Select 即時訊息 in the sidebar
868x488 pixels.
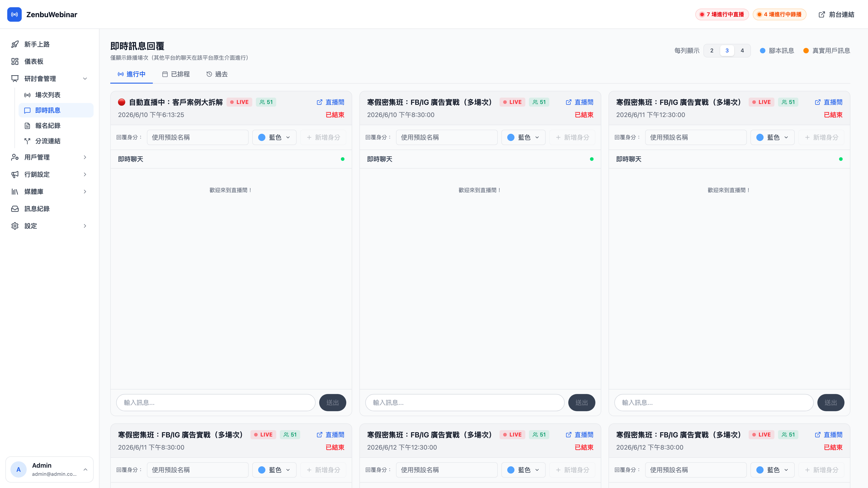[x=56, y=110]
